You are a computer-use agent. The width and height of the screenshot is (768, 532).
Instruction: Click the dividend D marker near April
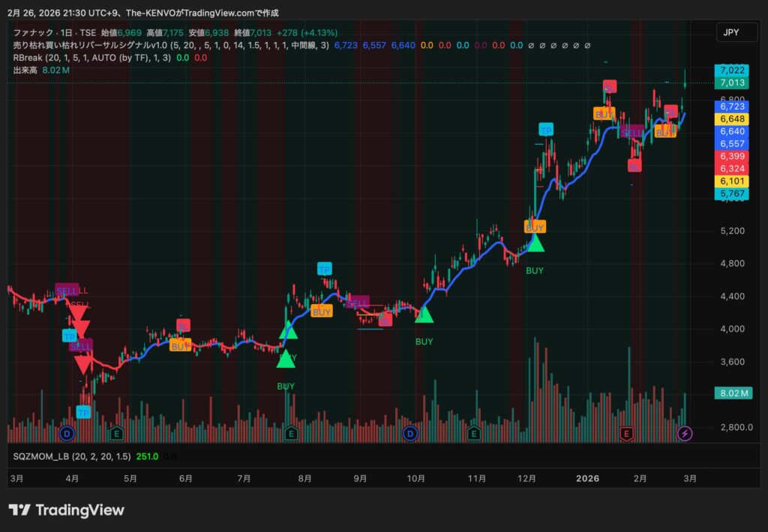coord(67,433)
